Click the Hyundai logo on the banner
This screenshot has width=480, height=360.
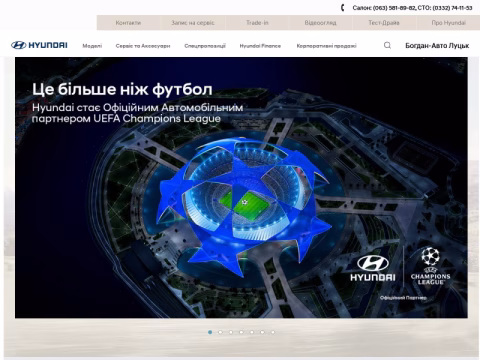pos(373,268)
